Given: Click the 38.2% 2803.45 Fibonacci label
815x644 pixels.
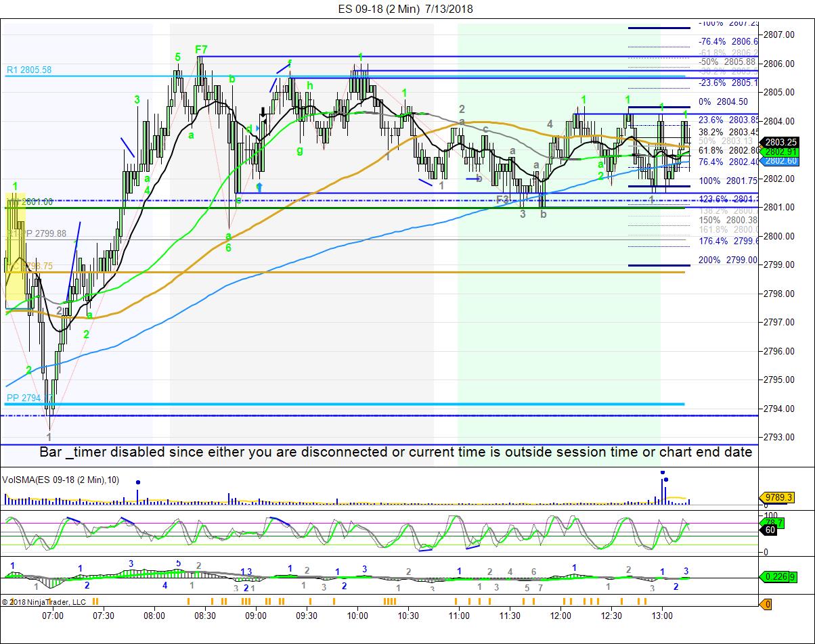Looking at the screenshot, I should 728,132.
